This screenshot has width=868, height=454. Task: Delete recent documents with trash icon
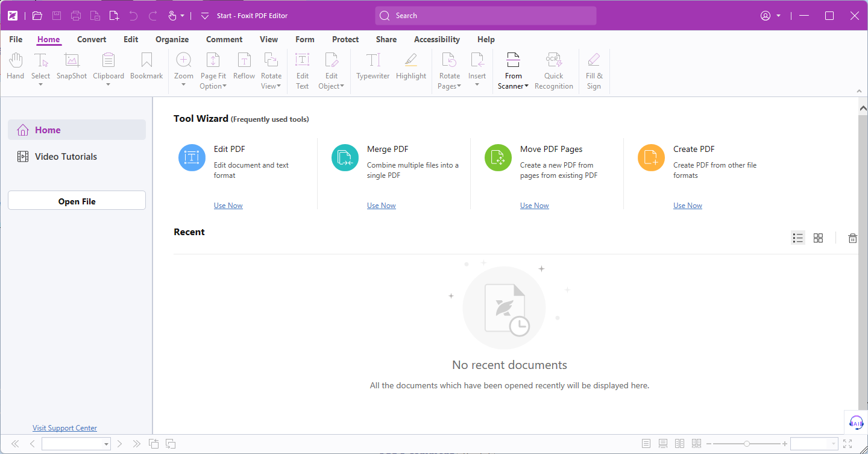pyautogui.click(x=852, y=238)
